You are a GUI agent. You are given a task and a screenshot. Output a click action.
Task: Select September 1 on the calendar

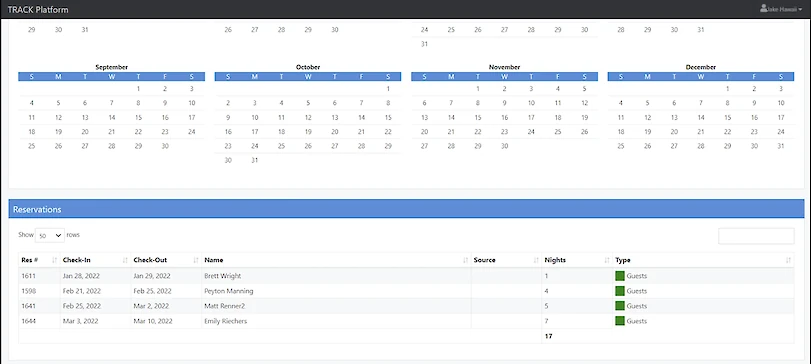pyautogui.click(x=138, y=88)
